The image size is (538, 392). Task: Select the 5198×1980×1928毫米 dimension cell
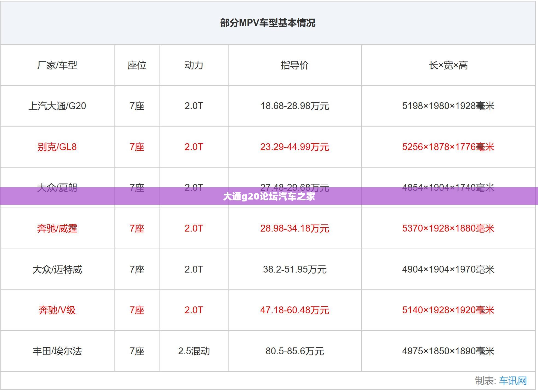coord(448,106)
